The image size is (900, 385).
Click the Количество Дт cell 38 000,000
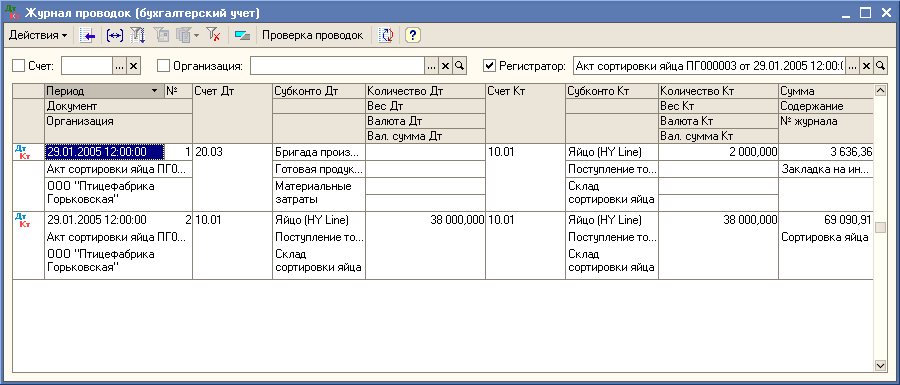[425, 220]
